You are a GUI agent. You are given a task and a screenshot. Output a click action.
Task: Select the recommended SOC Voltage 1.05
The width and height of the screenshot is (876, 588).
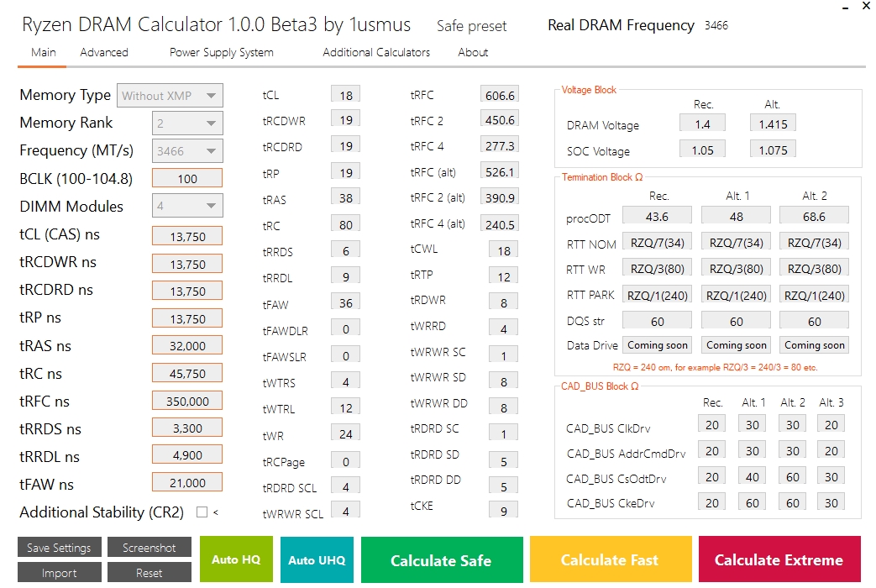(702, 150)
